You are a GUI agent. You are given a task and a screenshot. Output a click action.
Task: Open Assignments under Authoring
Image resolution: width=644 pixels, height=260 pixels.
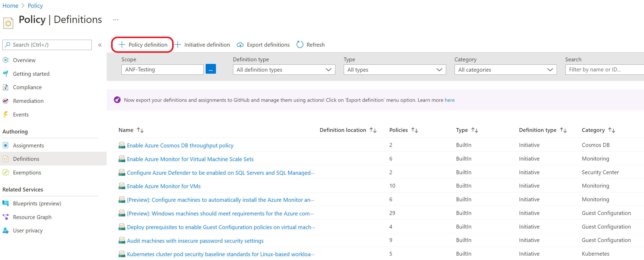(x=28, y=145)
